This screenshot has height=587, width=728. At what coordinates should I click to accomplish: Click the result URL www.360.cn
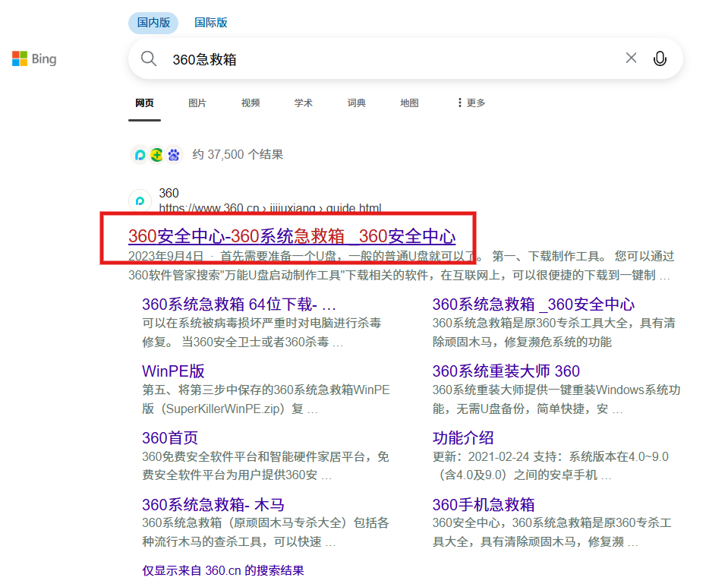click(x=270, y=207)
